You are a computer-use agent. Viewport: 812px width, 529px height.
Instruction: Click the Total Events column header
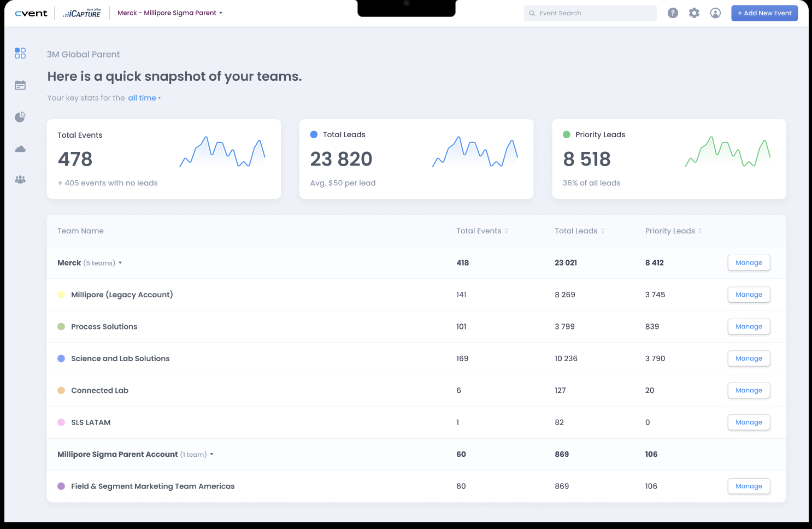coord(479,231)
